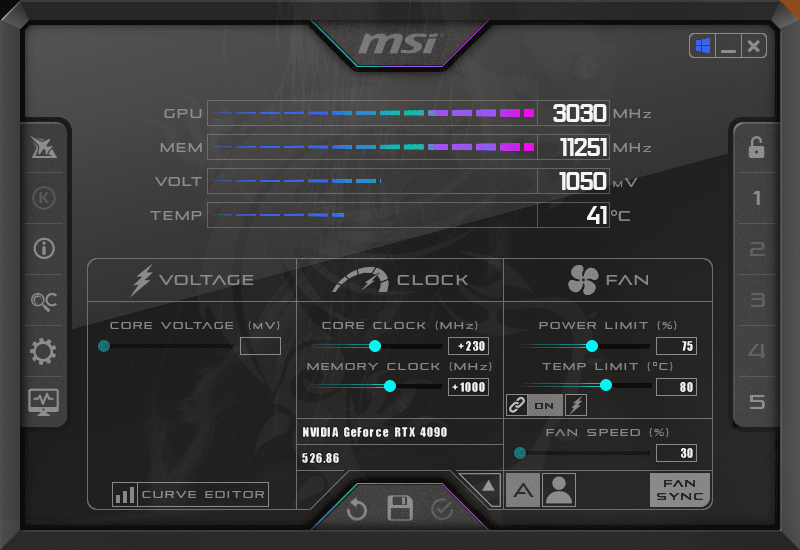Minimize the Afterburner window

click(728, 46)
